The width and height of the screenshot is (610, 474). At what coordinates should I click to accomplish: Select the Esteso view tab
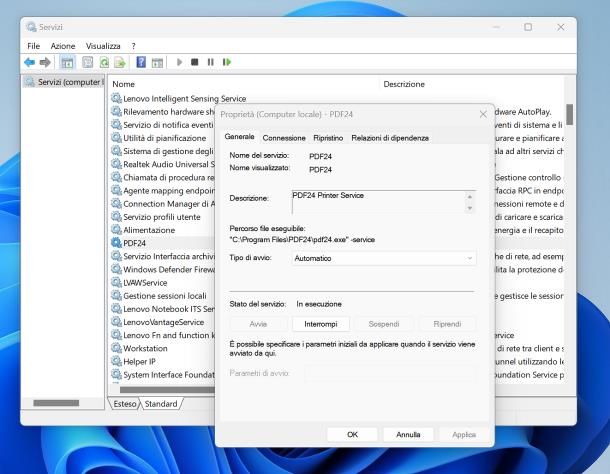(124, 404)
